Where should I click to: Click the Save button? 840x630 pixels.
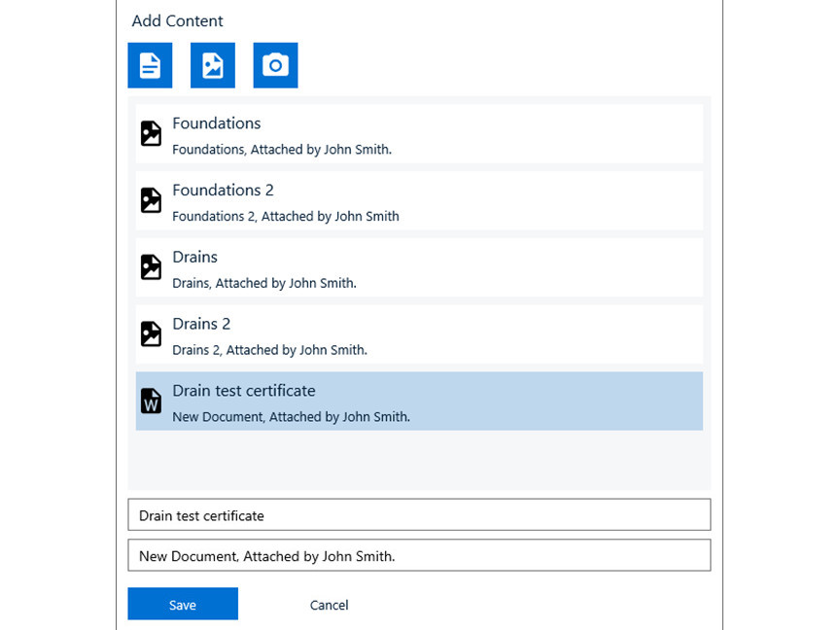click(183, 604)
